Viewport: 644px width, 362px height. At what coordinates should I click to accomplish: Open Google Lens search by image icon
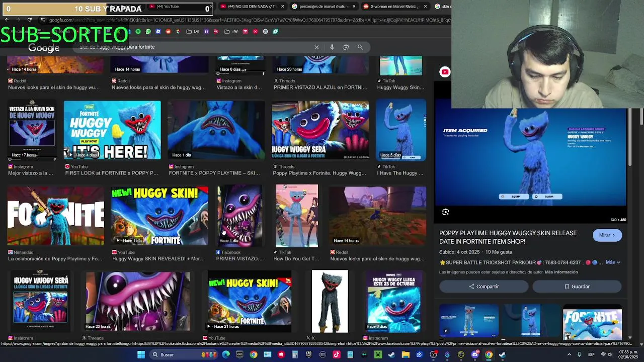point(346,47)
